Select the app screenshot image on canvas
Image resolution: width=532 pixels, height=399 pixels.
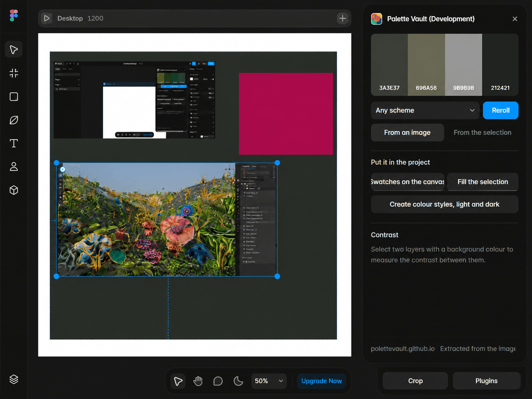(134, 100)
